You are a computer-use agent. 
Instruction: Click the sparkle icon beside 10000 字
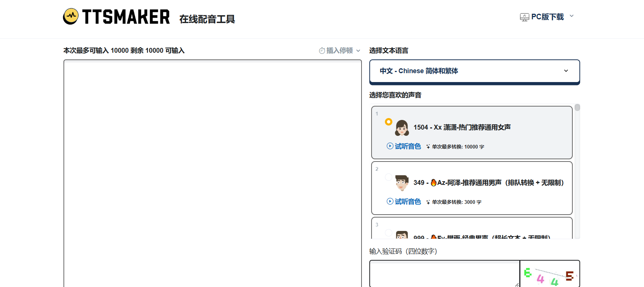tap(428, 147)
